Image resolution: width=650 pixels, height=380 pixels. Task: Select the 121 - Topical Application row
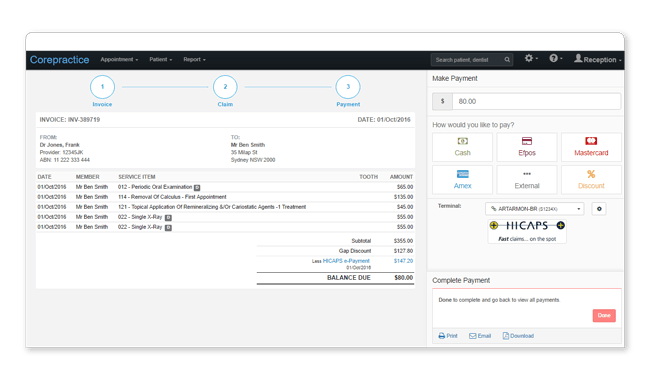coord(225,207)
